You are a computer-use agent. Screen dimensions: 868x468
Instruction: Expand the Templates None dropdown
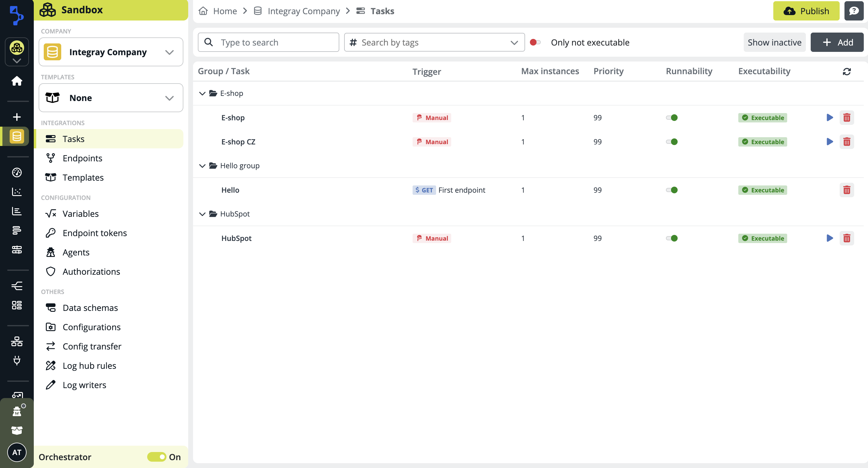pos(111,98)
